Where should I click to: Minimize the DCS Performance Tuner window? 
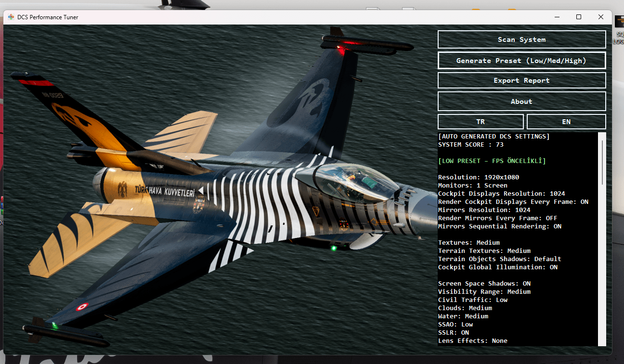[557, 17]
